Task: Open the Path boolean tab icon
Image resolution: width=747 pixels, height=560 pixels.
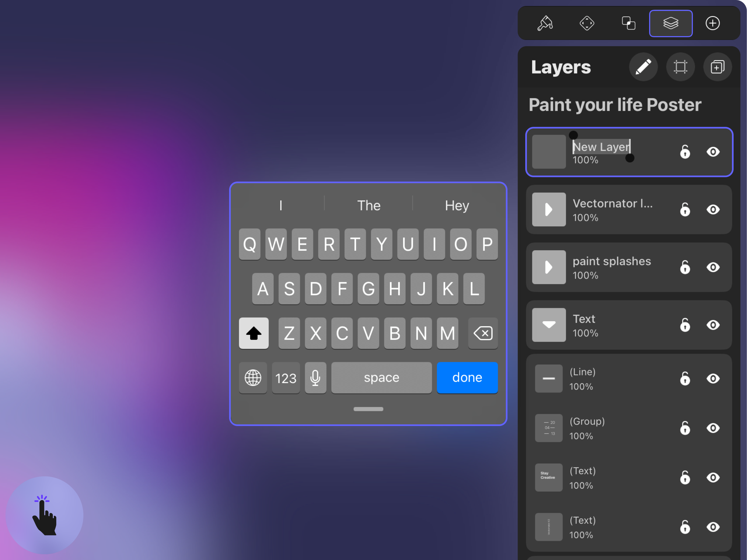Action: pos(628,23)
